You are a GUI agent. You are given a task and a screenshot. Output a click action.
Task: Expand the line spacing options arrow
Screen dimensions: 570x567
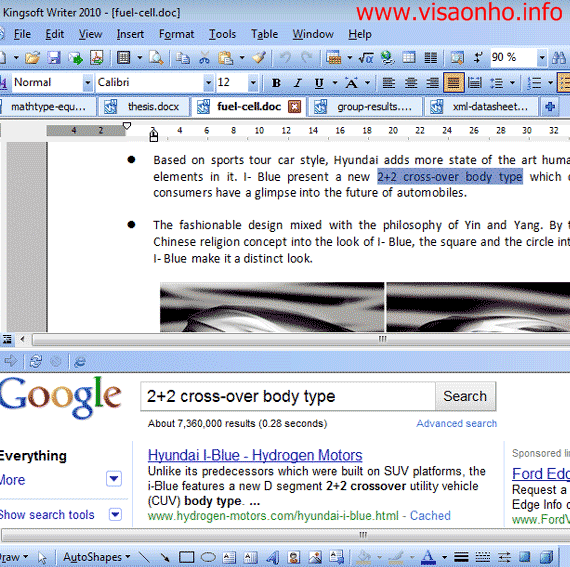(513, 83)
